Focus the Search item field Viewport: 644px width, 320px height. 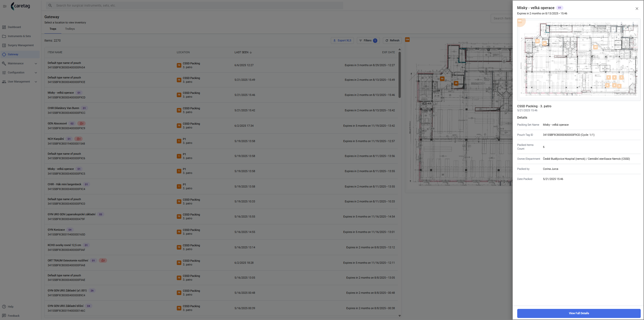tap(502, 18)
